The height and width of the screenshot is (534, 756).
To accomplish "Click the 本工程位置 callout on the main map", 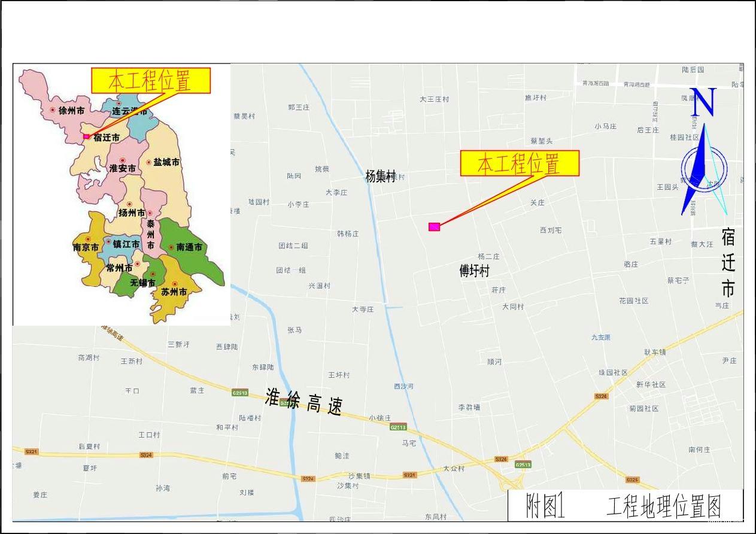I will click(520, 163).
